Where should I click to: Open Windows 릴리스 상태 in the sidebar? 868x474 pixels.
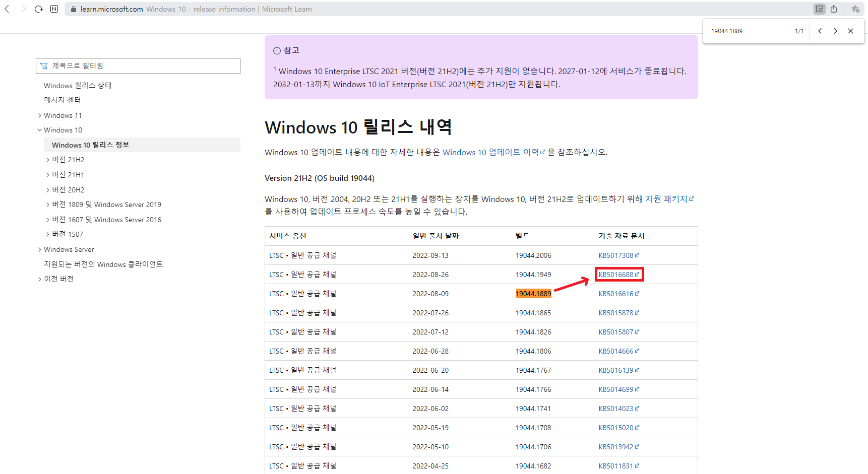pos(78,86)
